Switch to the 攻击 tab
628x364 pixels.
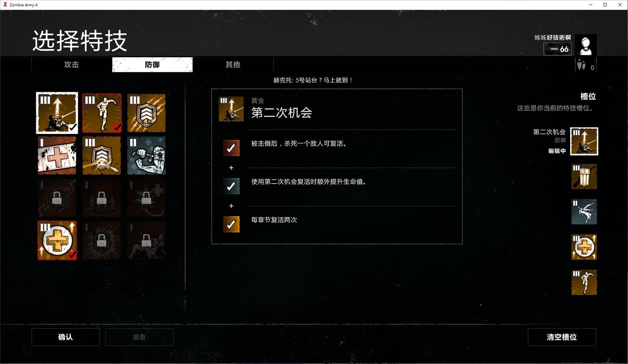pyautogui.click(x=72, y=65)
